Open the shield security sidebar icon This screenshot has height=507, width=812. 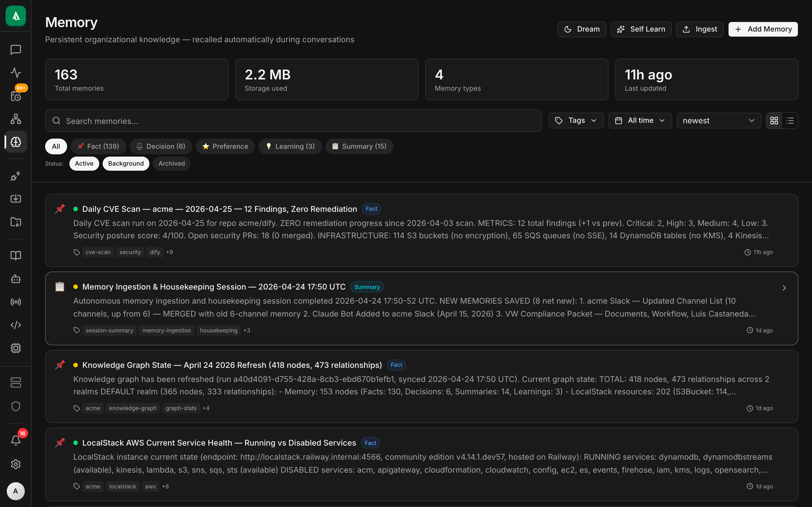(16, 406)
